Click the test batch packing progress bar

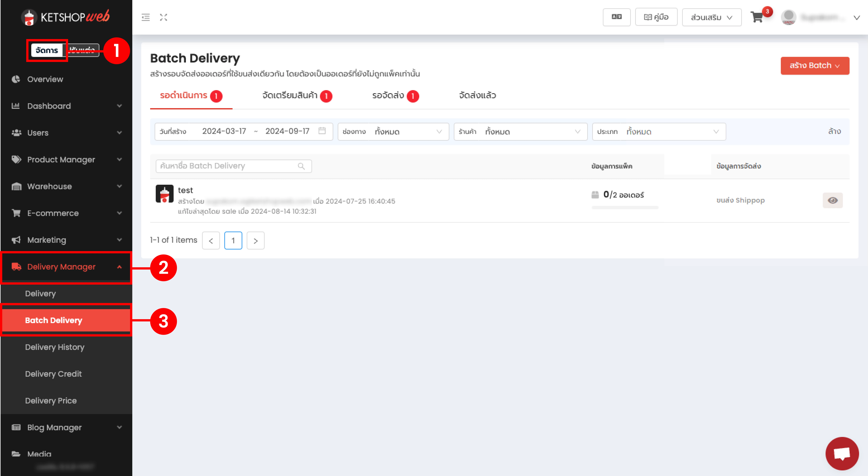tap(625, 207)
